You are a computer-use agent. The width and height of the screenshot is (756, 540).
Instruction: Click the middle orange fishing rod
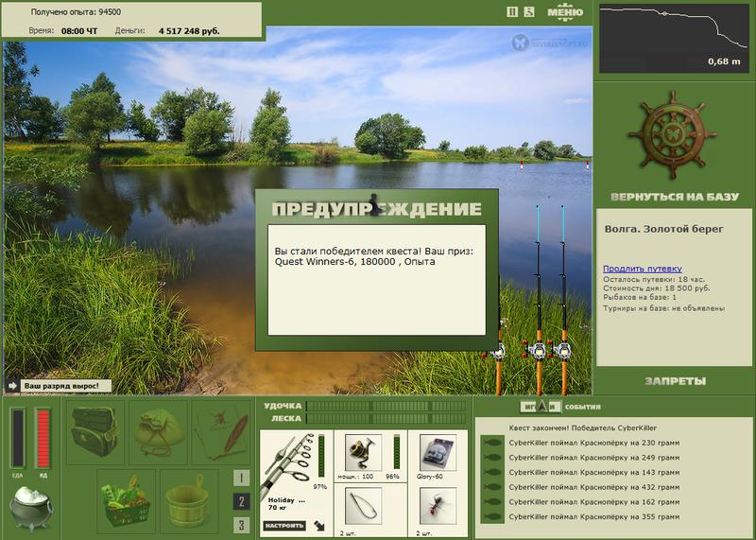[x=539, y=299]
